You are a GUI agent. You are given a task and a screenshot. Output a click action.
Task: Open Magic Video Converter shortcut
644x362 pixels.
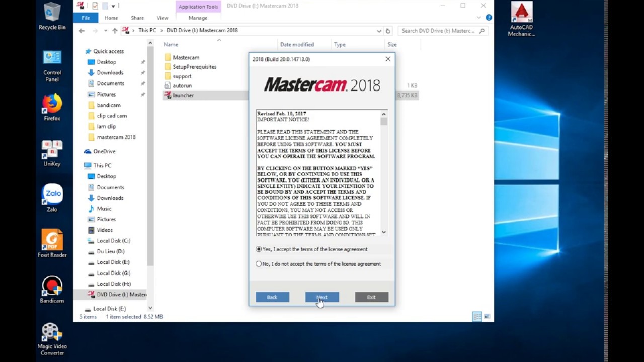tap(52, 339)
